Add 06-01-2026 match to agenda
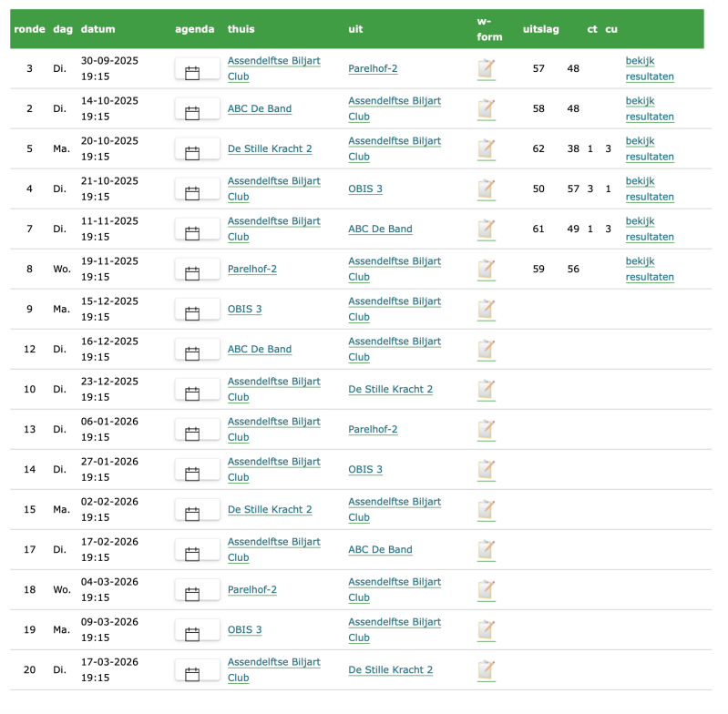The width and height of the screenshot is (728, 714). [x=192, y=433]
